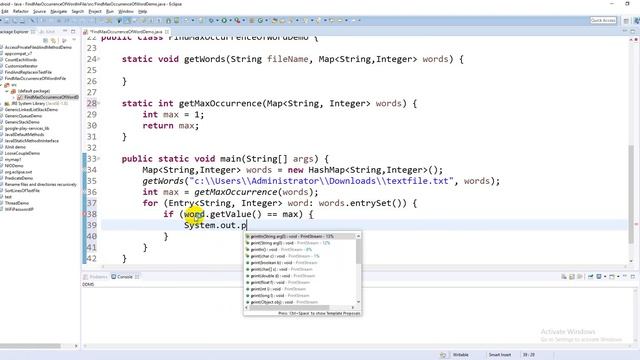Fold the main method at line 33

[99, 159]
